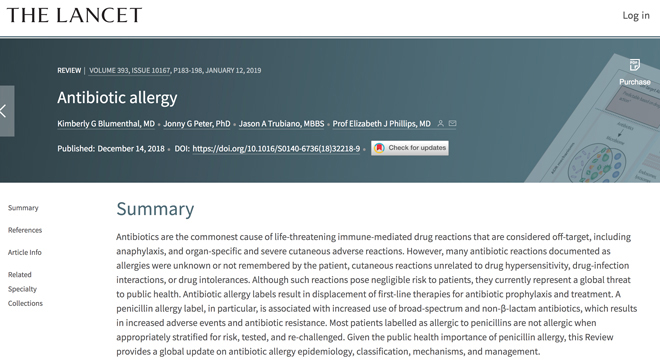Select author Jason A Trubiano, MBBS
Viewport: 660px width, 363px height.
(x=282, y=124)
